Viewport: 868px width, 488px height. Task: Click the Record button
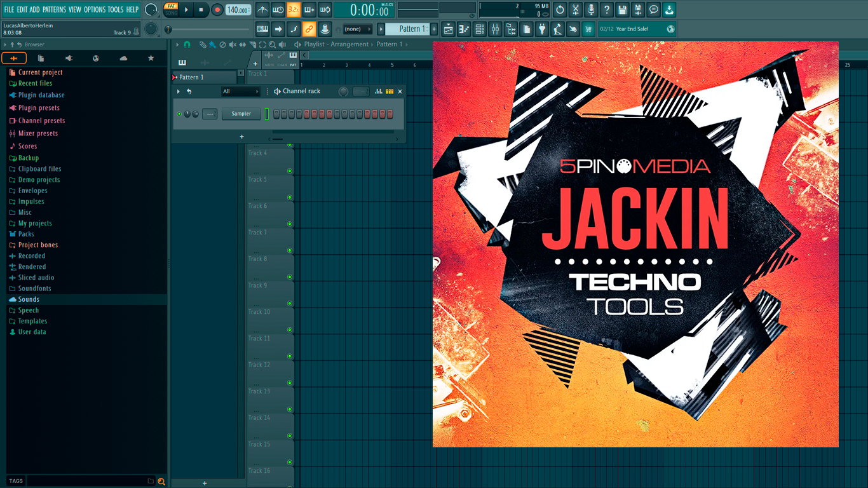point(217,10)
